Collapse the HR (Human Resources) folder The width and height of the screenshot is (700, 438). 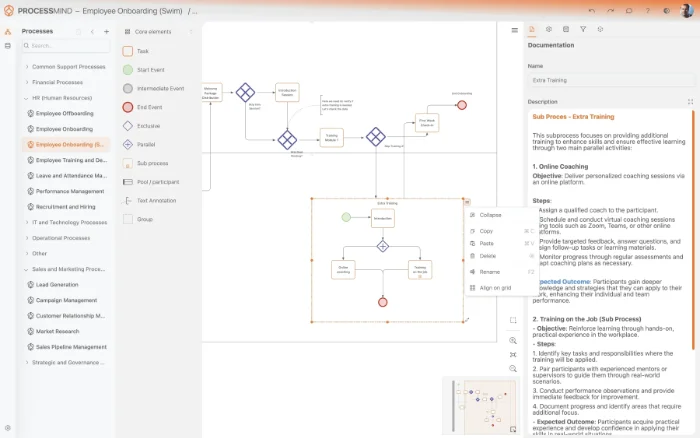tap(26, 98)
